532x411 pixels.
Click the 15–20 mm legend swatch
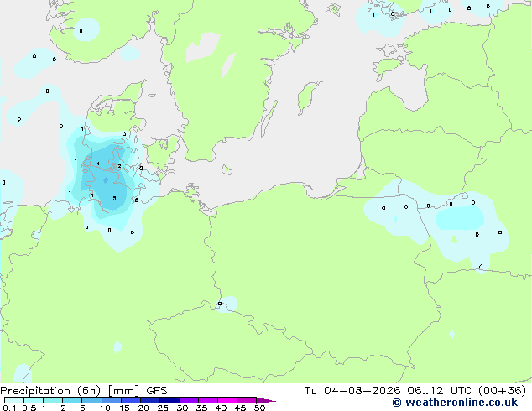point(130,400)
